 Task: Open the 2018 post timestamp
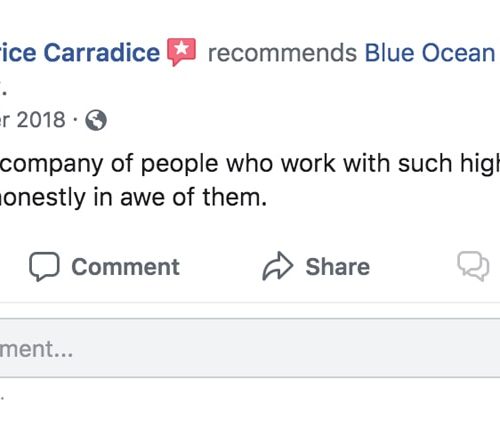tap(33, 119)
